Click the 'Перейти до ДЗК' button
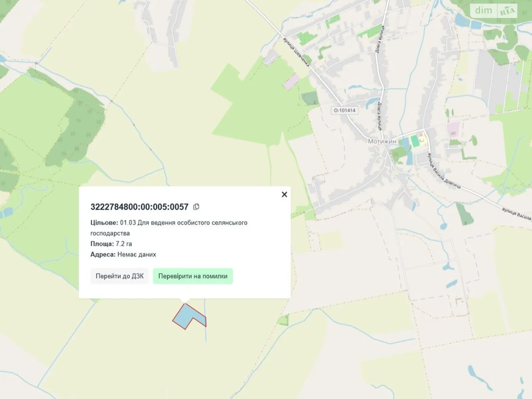 (120, 276)
